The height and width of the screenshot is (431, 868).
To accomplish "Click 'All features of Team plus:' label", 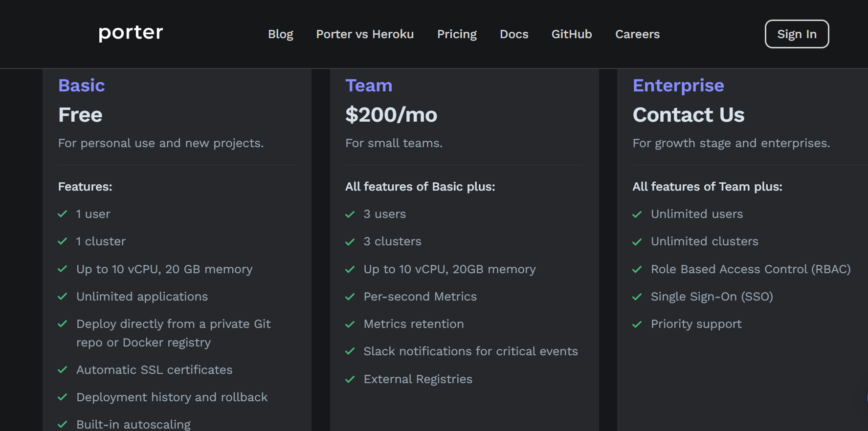I will 707,187.
